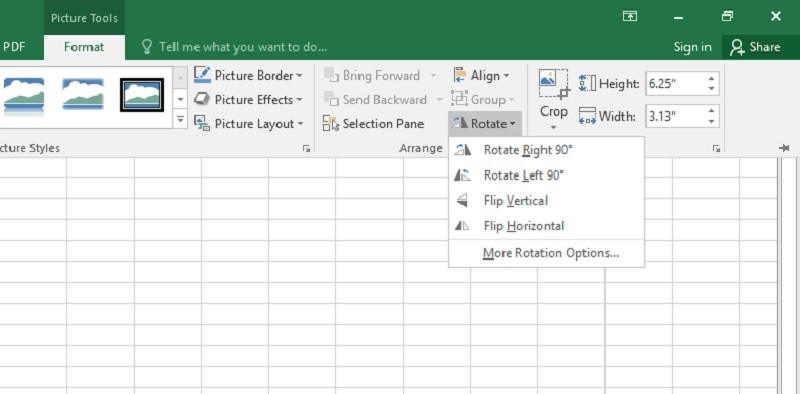Select the PDF ribbon tab
Image resolution: width=800 pixels, height=394 pixels.
pyautogui.click(x=14, y=47)
